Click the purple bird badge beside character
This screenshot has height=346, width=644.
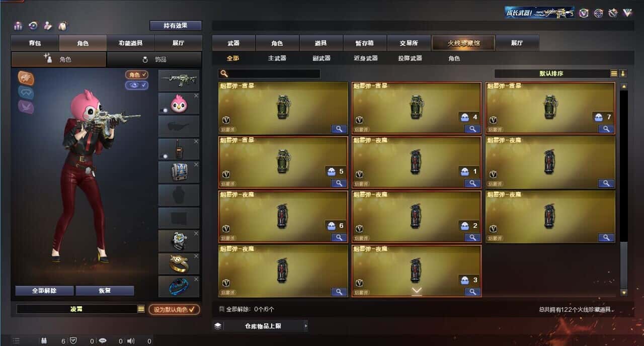click(x=26, y=106)
